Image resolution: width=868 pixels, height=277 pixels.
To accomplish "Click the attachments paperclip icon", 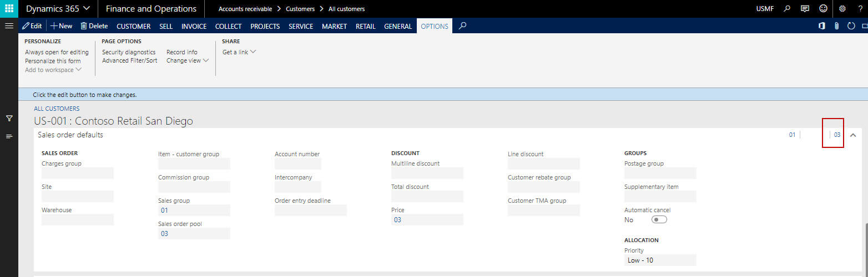I will 836,26.
